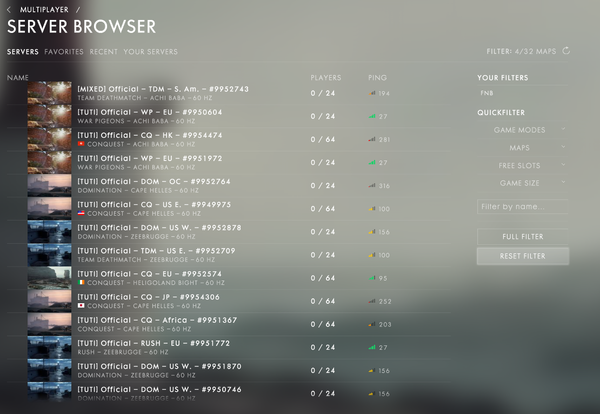
Task: Sort by the Ping column header
Action: (x=377, y=78)
